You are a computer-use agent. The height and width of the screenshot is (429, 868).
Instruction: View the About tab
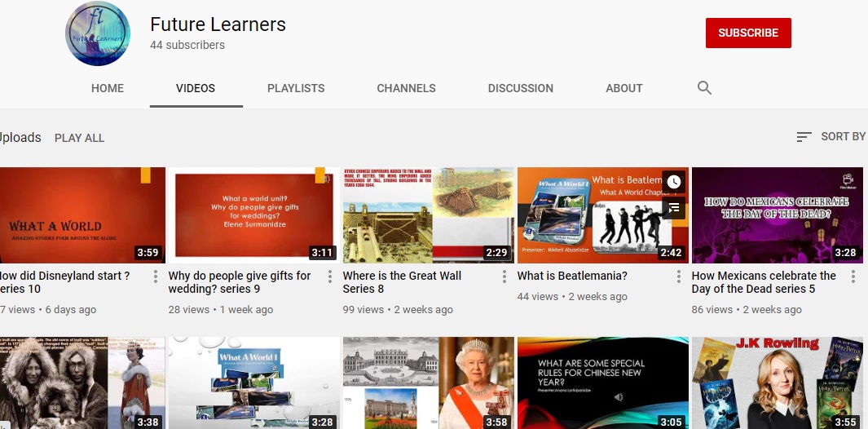tap(623, 88)
